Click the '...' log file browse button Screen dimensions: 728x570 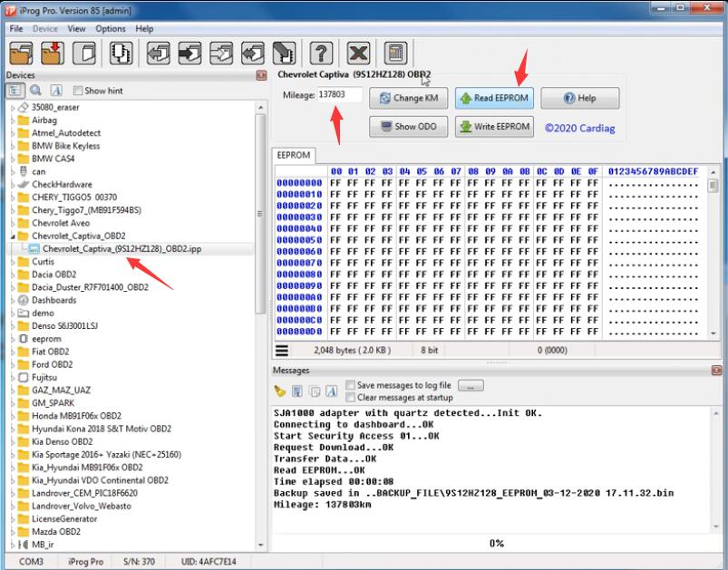click(x=471, y=386)
